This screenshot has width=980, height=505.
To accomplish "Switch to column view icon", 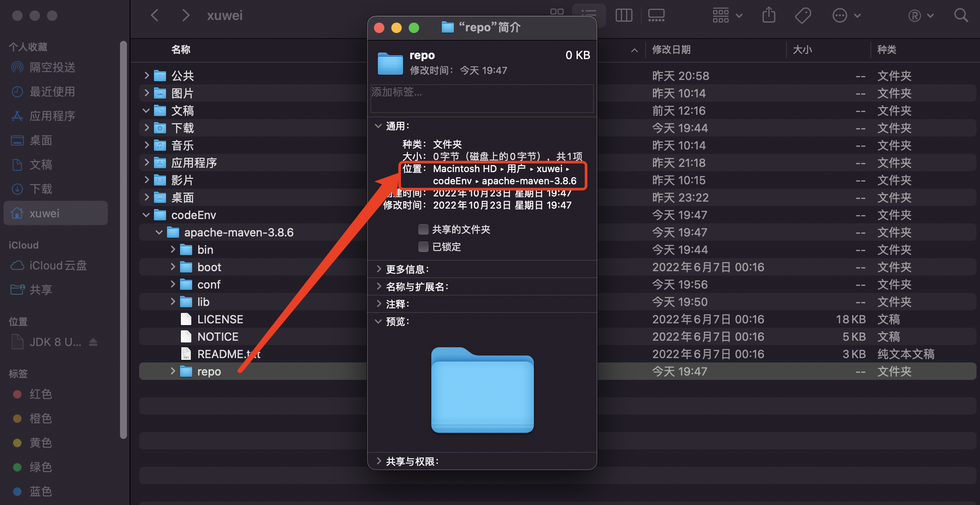I will pyautogui.click(x=624, y=16).
